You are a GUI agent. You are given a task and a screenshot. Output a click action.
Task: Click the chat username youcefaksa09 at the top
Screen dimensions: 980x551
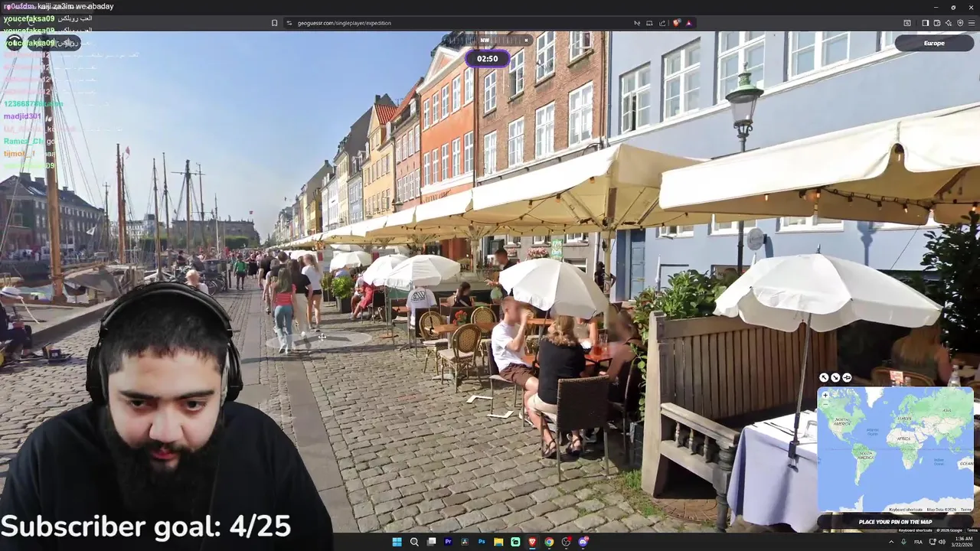29,18
